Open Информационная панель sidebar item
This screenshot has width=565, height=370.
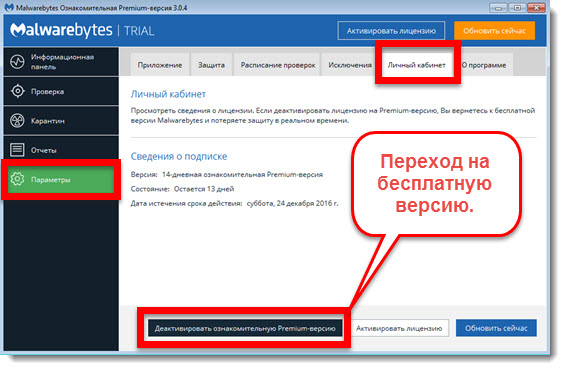pos(61,62)
